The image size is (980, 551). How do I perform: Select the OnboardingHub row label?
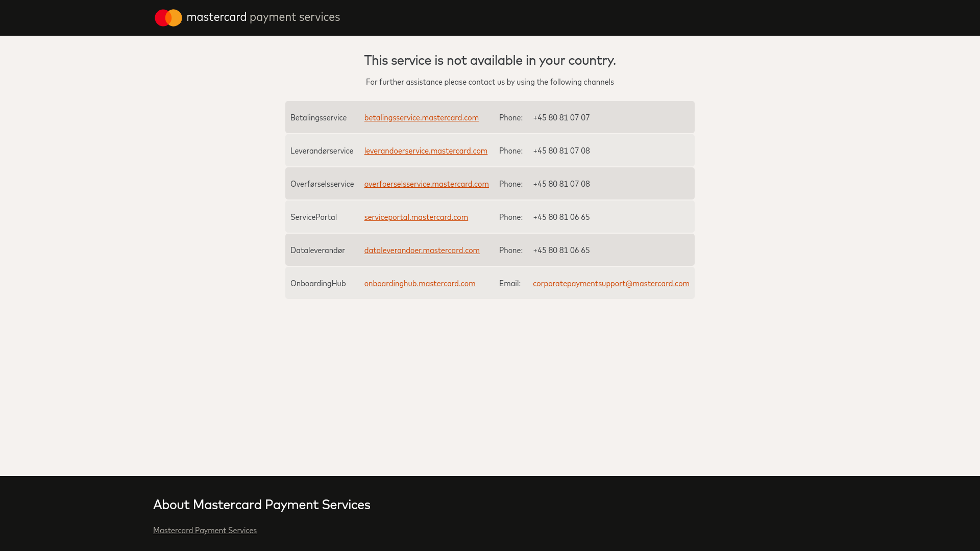point(318,283)
